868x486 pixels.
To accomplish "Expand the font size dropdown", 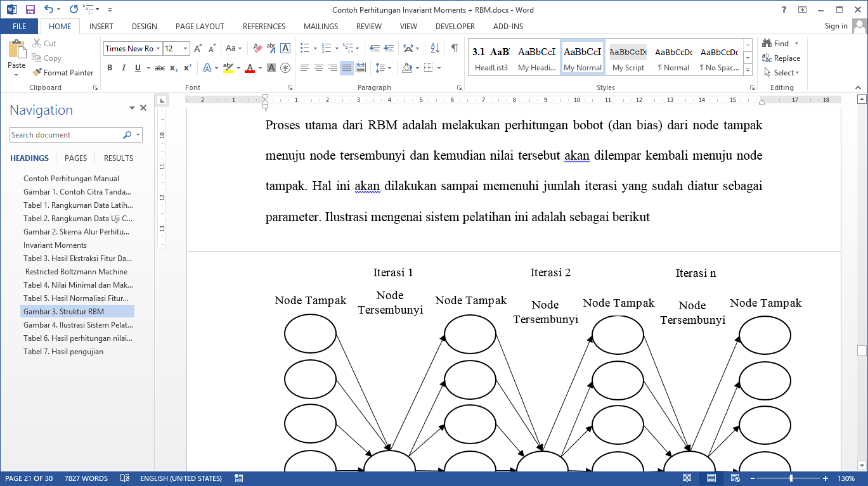I will [186, 49].
